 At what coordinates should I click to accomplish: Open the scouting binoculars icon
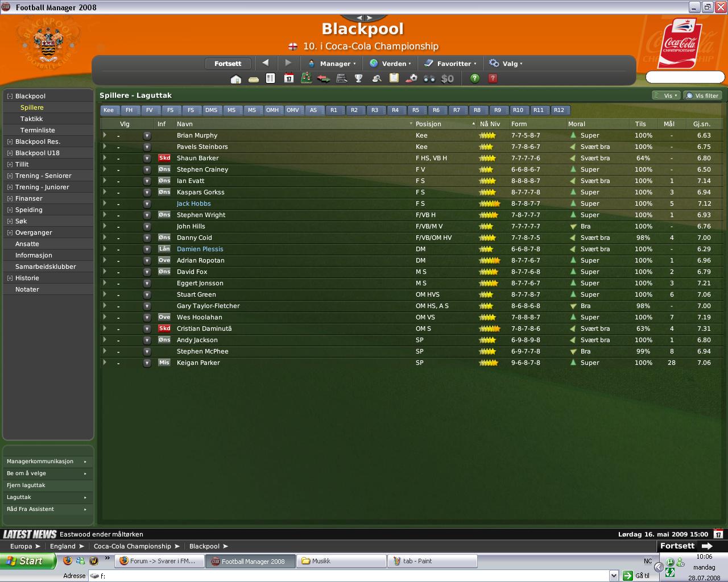click(x=429, y=79)
